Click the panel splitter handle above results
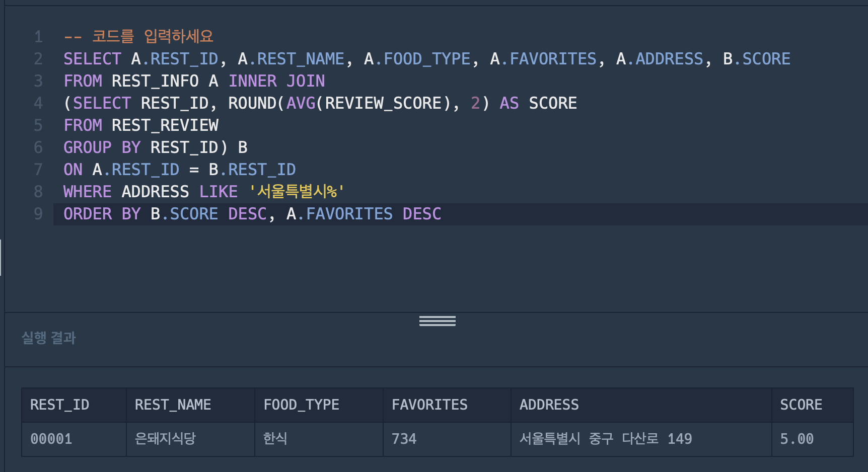This screenshot has height=472, width=868. (437, 321)
